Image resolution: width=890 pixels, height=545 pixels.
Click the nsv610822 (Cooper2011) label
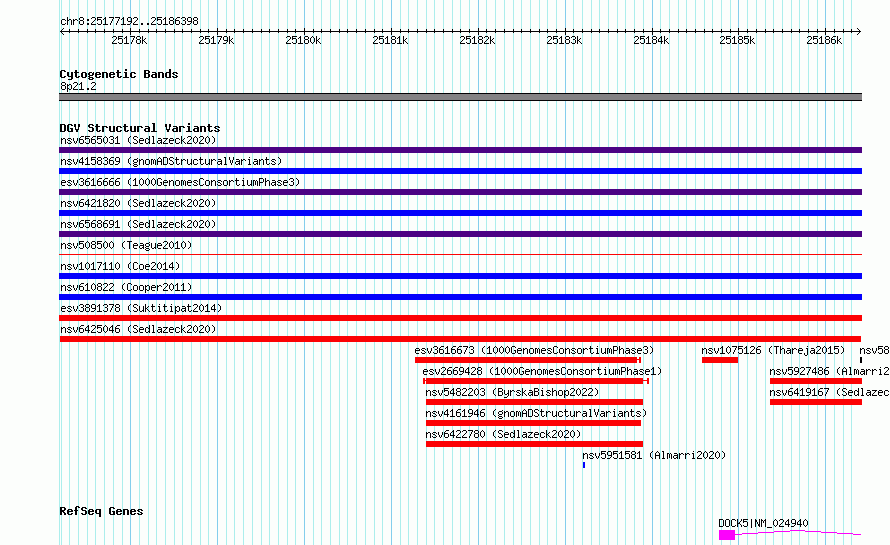click(x=126, y=287)
